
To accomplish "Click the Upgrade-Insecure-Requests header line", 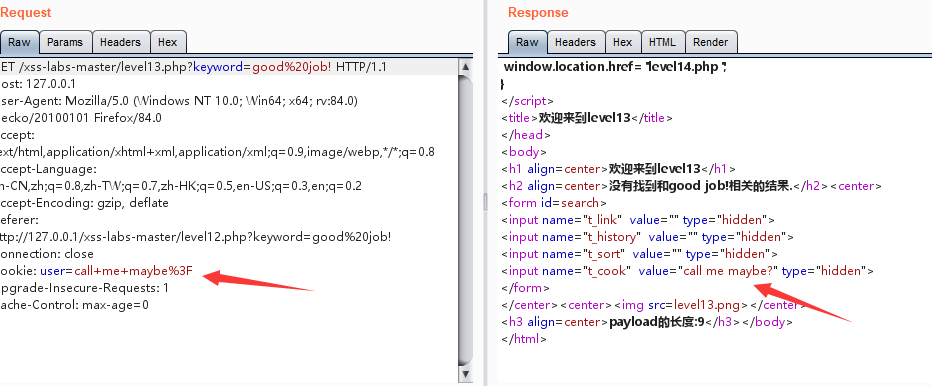I will click(x=84, y=288).
